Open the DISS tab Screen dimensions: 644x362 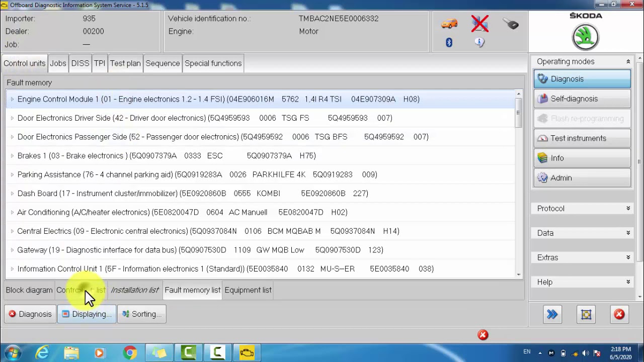click(80, 63)
